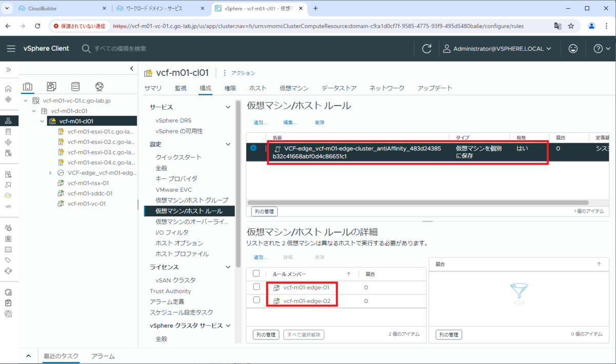Switch to ネットワーク tab
Viewport: 616px width, 364px height.
point(387,88)
